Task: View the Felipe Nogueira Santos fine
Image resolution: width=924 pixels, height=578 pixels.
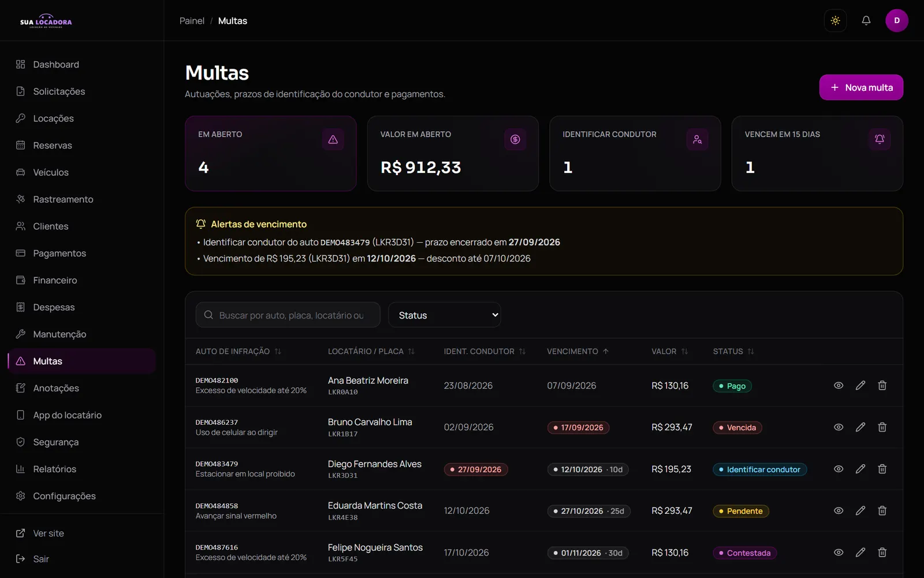Action: 839,553
